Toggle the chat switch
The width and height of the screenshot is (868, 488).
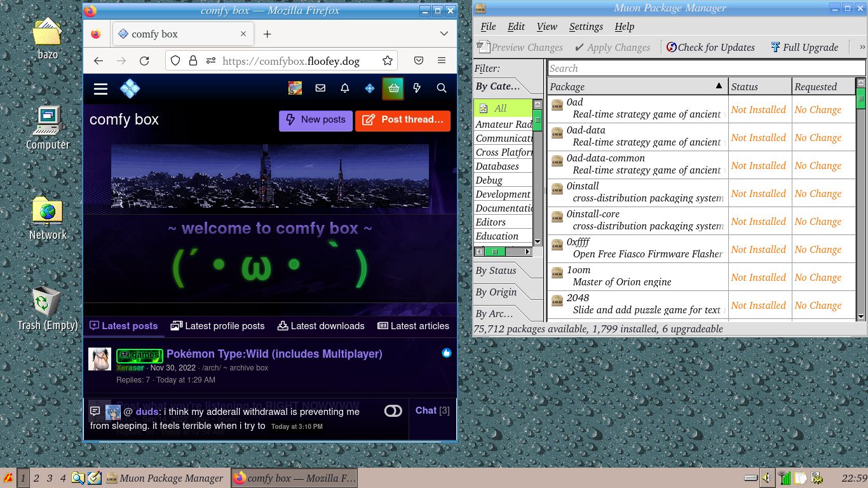pyautogui.click(x=393, y=411)
